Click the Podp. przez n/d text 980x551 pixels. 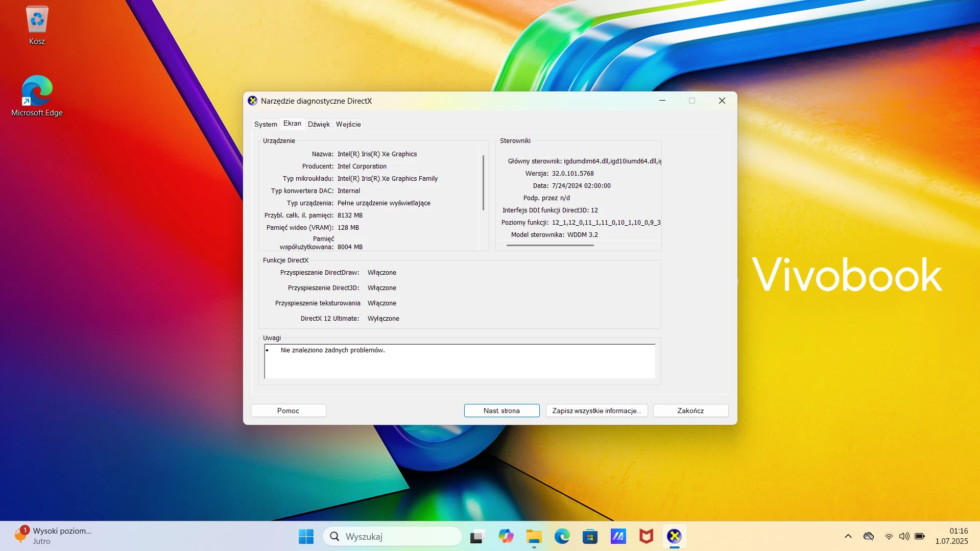(x=546, y=198)
